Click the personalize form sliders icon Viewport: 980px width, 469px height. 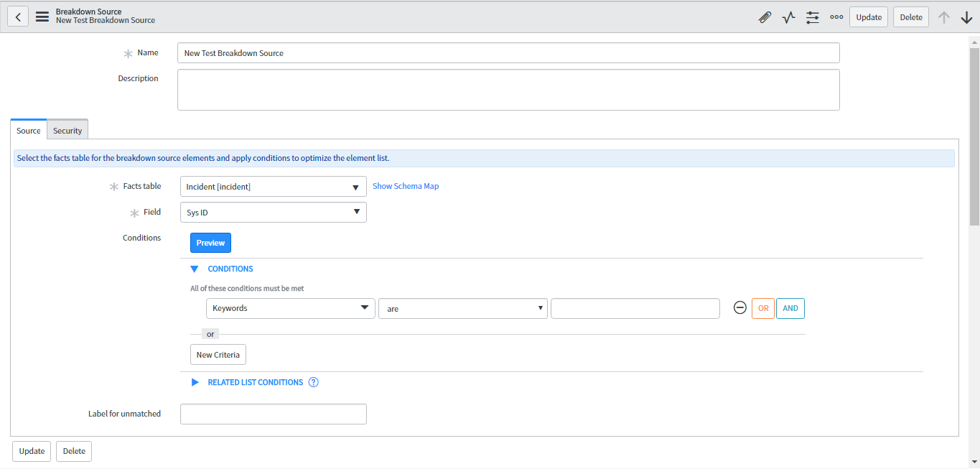812,17
